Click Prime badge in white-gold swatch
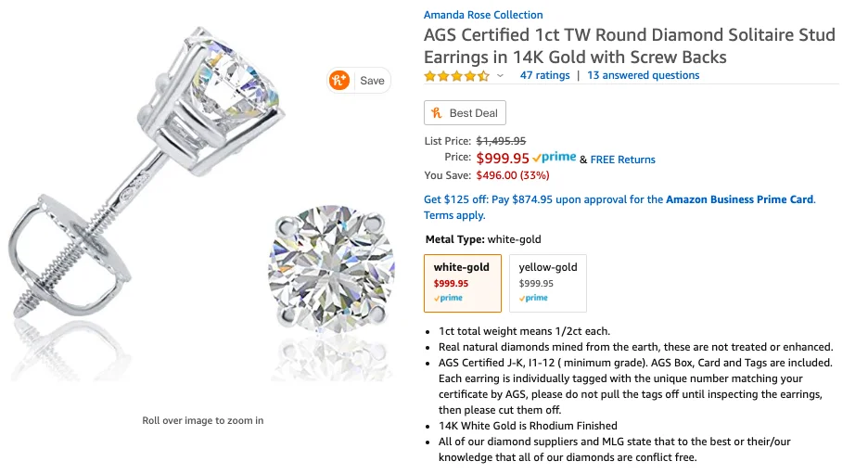 (x=449, y=299)
